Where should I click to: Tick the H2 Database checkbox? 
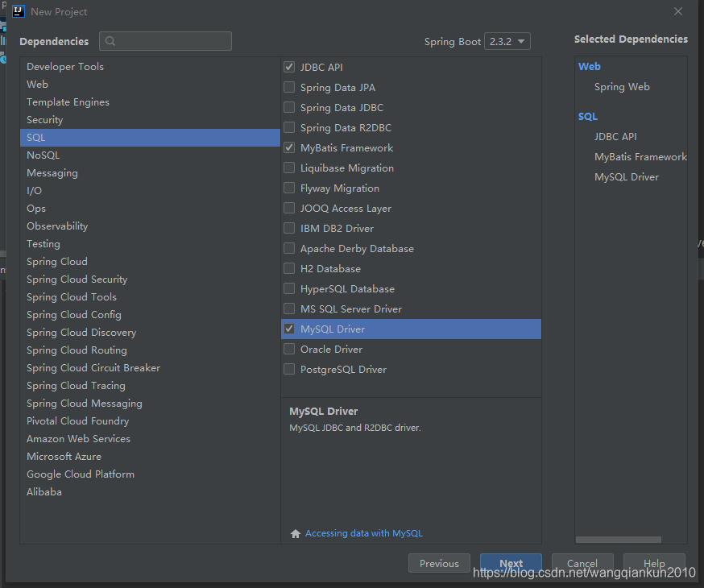289,268
